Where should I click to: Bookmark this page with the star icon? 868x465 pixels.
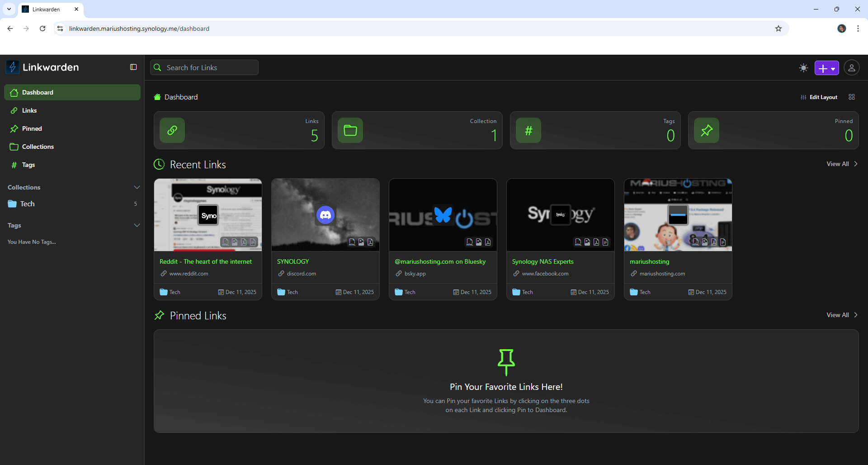tap(778, 28)
